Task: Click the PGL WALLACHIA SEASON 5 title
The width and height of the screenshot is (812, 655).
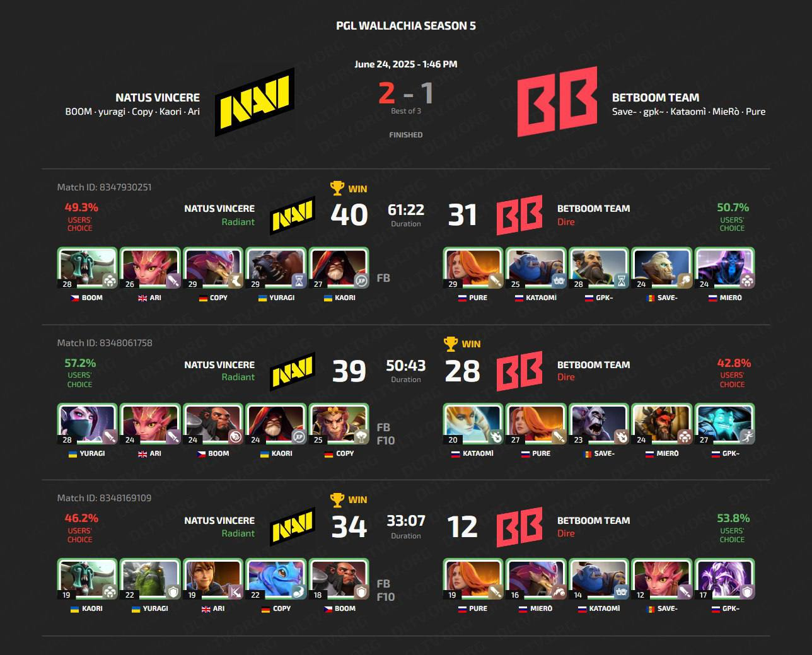Action: click(x=406, y=26)
